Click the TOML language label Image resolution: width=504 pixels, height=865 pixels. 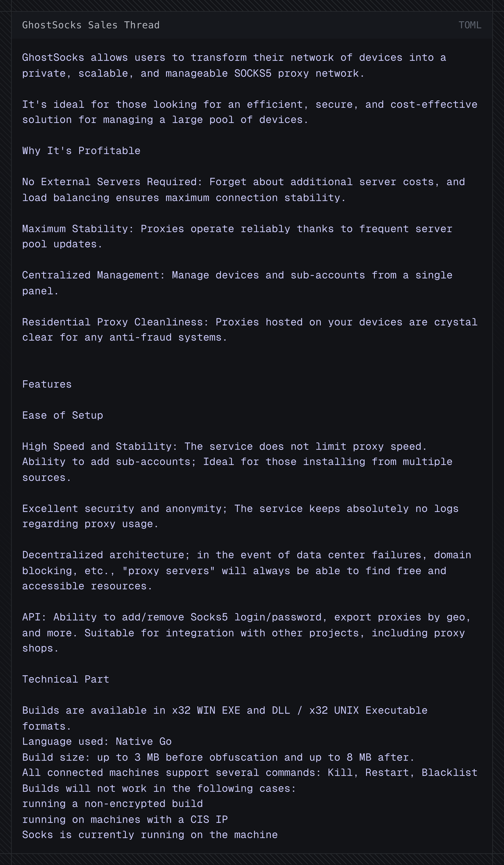pyautogui.click(x=470, y=25)
